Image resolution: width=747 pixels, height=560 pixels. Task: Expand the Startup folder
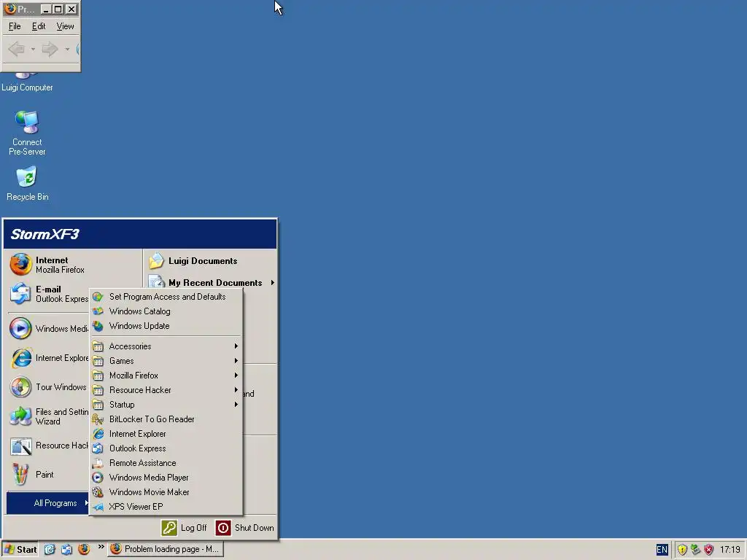coord(166,405)
